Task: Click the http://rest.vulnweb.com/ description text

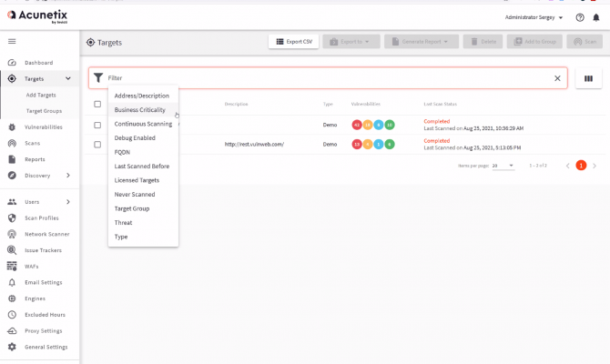Action: coord(254,145)
